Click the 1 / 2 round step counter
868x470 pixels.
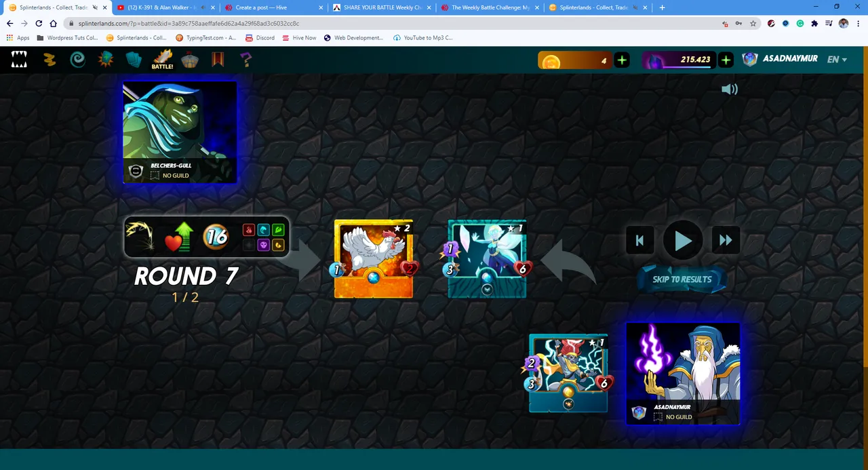pos(186,297)
